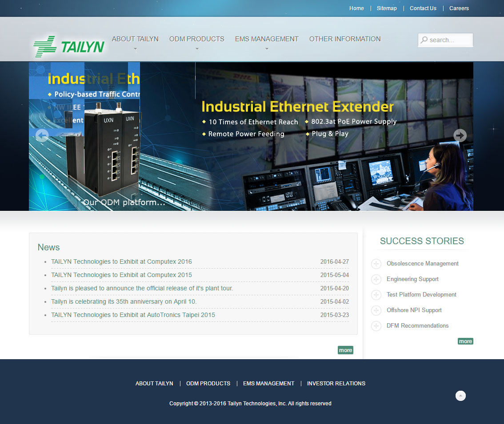Open Computex 2015 exhibit news item
The height and width of the screenshot is (424, 504).
tap(121, 275)
